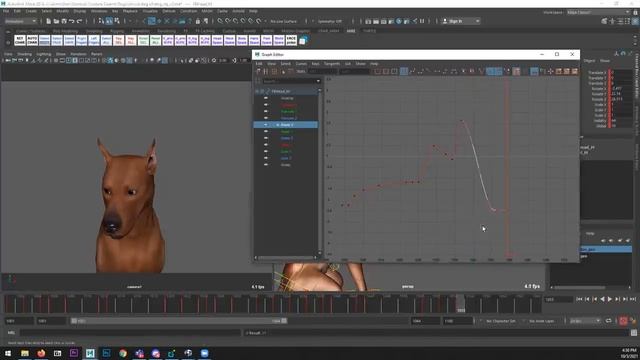Screen dimensions: 640x360
Task: Open the Animation menu set dropdown
Action: coord(20,21)
